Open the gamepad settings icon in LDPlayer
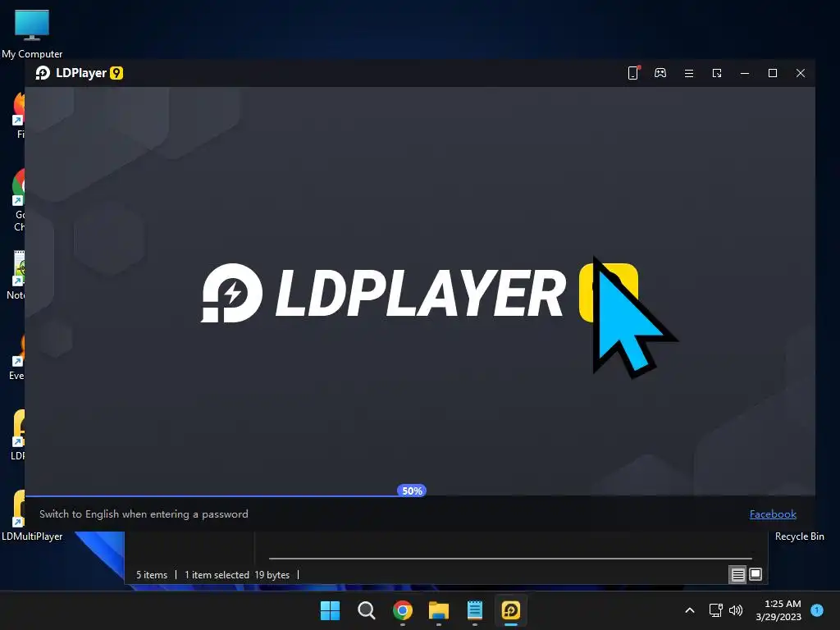The width and height of the screenshot is (840, 630). [x=660, y=73]
